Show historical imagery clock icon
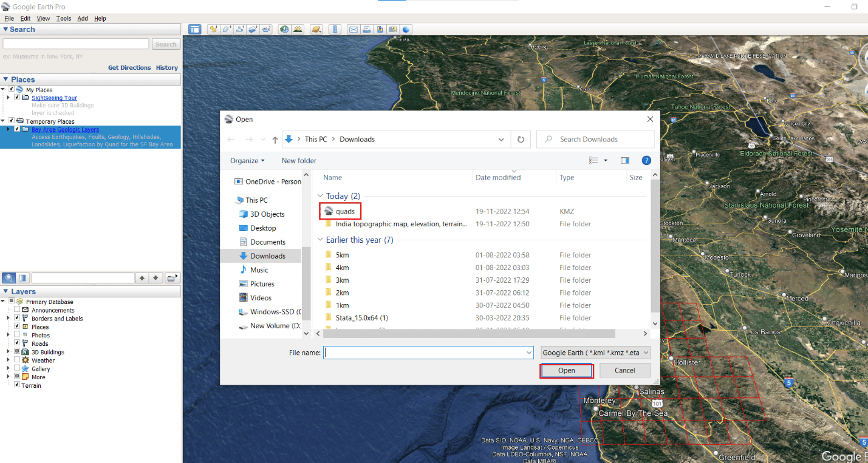The image size is (868, 463). tap(284, 29)
